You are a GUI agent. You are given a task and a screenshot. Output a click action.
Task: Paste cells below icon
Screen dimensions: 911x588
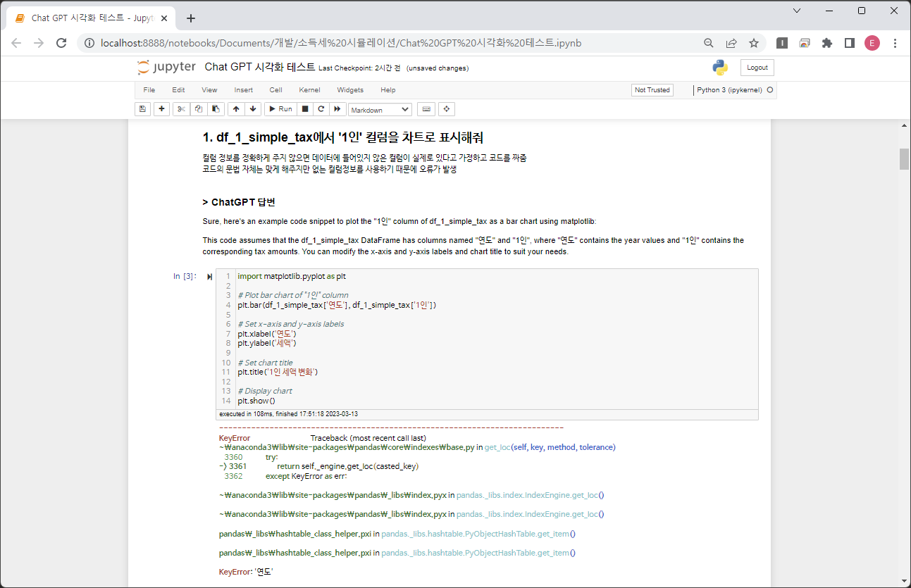tap(216, 109)
